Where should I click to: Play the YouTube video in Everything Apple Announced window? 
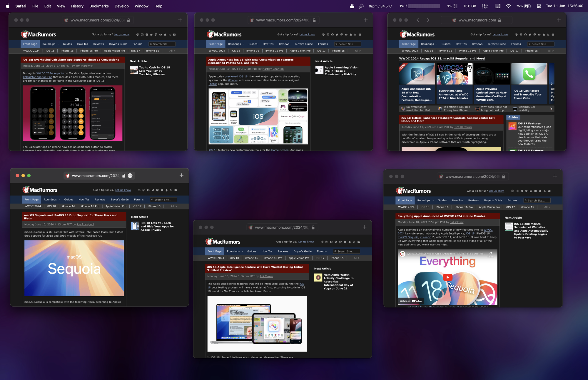[448, 277]
